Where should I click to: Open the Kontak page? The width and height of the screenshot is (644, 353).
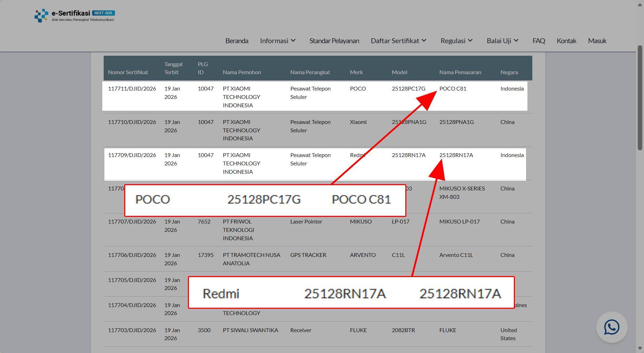(x=566, y=41)
